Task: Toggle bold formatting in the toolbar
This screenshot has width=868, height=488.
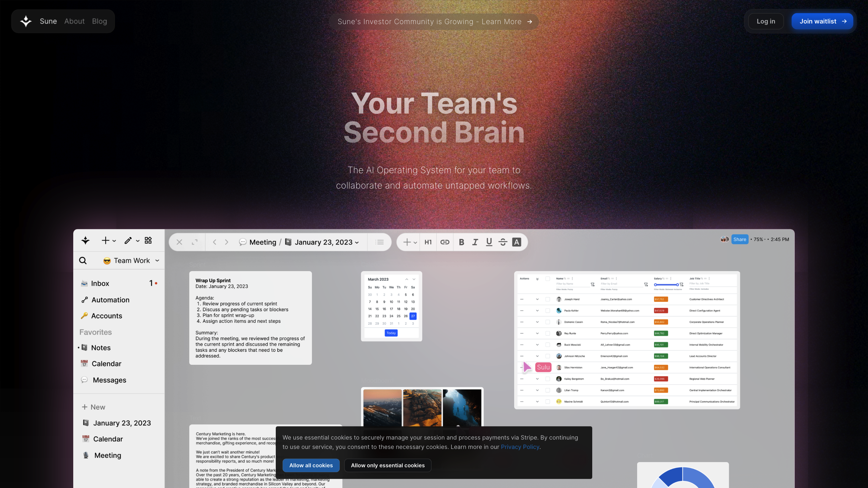Action: coord(462,242)
